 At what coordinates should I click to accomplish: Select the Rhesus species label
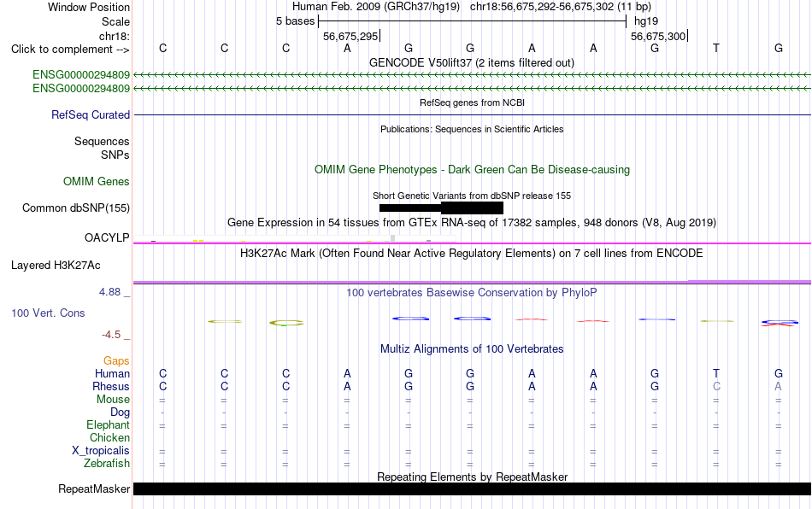[x=111, y=386]
